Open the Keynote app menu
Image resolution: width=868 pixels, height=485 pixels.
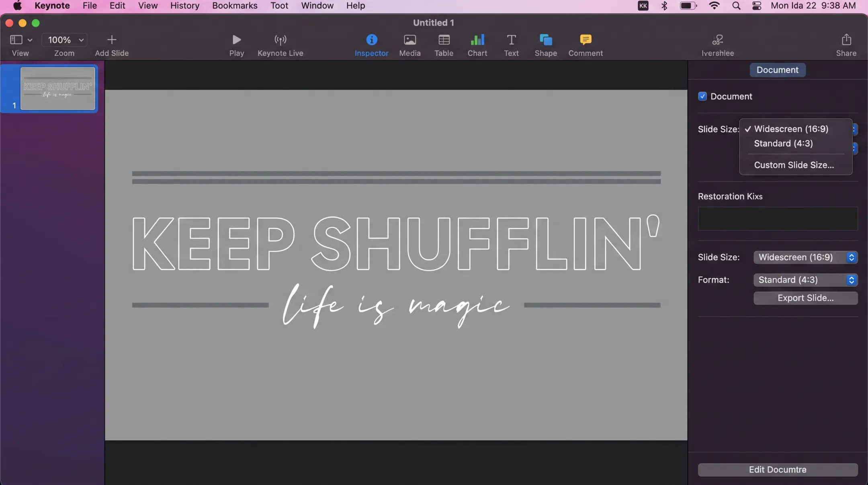[x=52, y=6]
